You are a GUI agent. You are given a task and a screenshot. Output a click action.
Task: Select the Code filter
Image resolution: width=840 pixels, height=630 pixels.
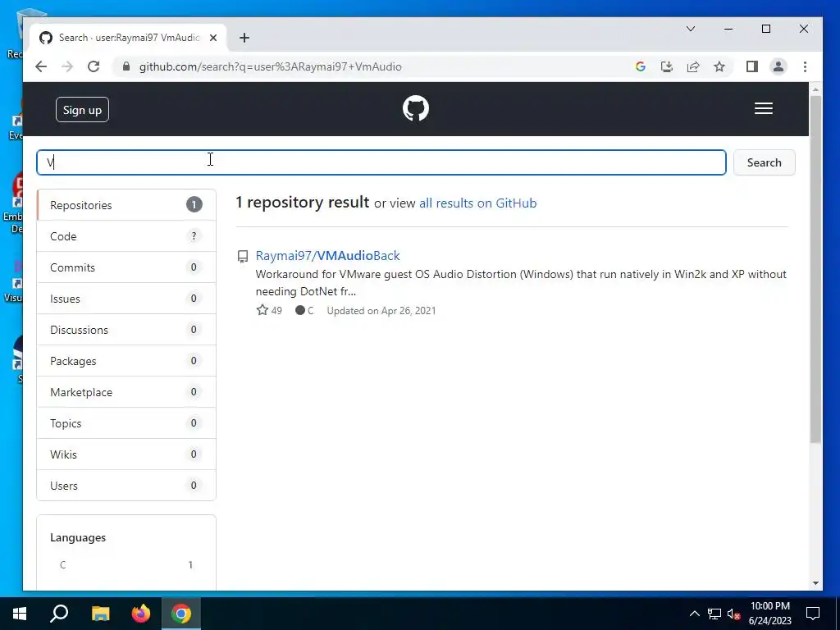126,236
